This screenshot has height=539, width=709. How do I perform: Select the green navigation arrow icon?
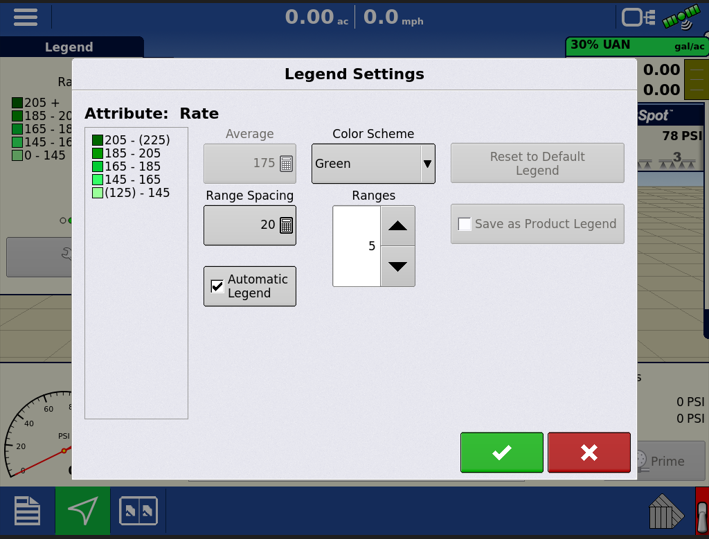pyautogui.click(x=83, y=511)
